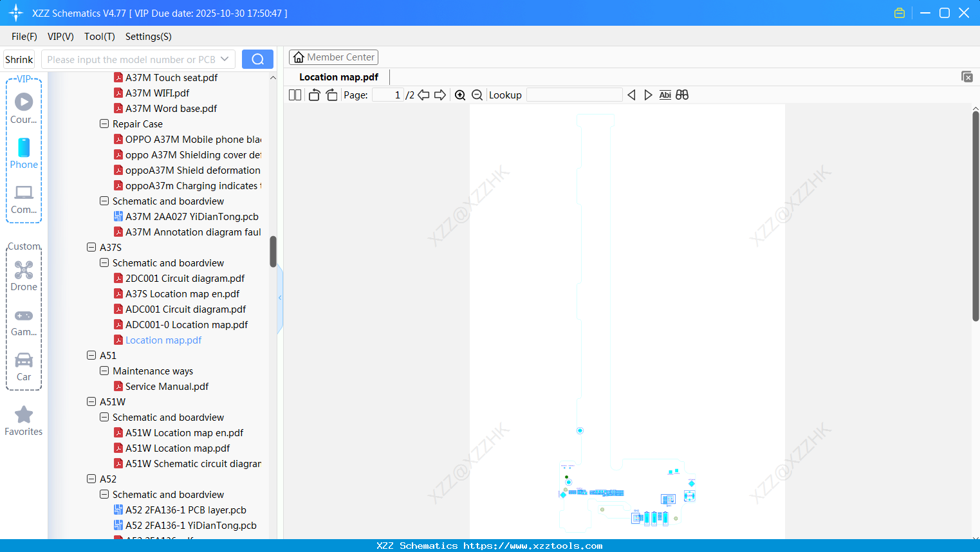Open A52 2FA136-1 YiDianTong.pcb
Screen dimensions: 980x552
pyautogui.click(x=191, y=525)
